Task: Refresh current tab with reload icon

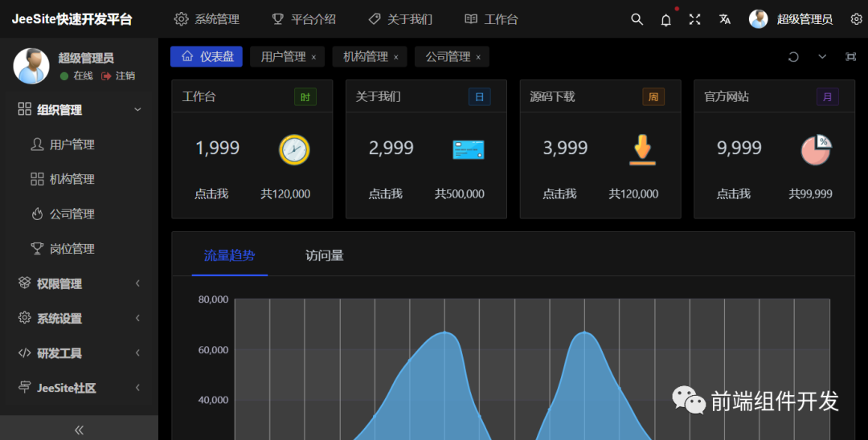Action: (x=793, y=57)
